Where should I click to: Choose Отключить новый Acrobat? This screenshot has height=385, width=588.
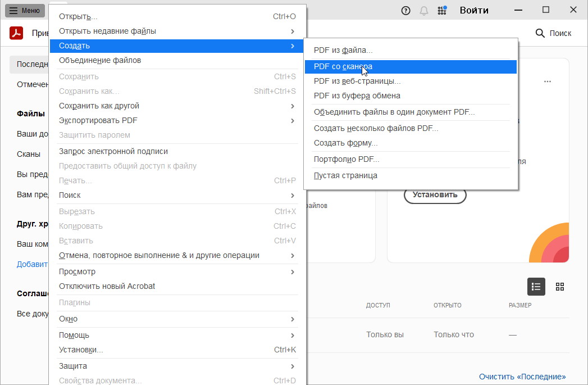coord(177,286)
